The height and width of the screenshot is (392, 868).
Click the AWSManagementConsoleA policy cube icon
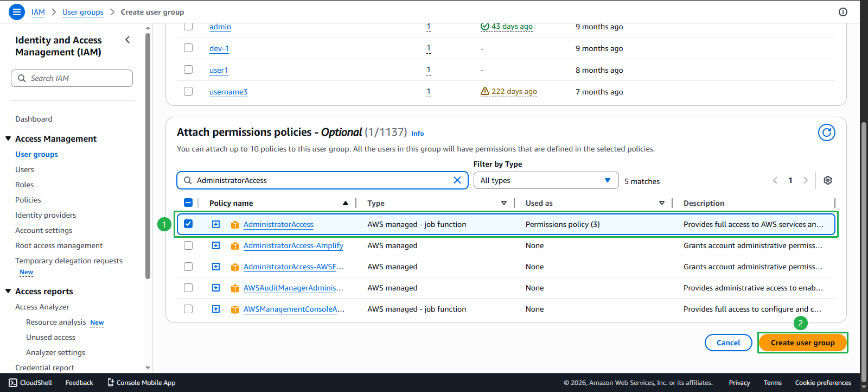click(235, 309)
